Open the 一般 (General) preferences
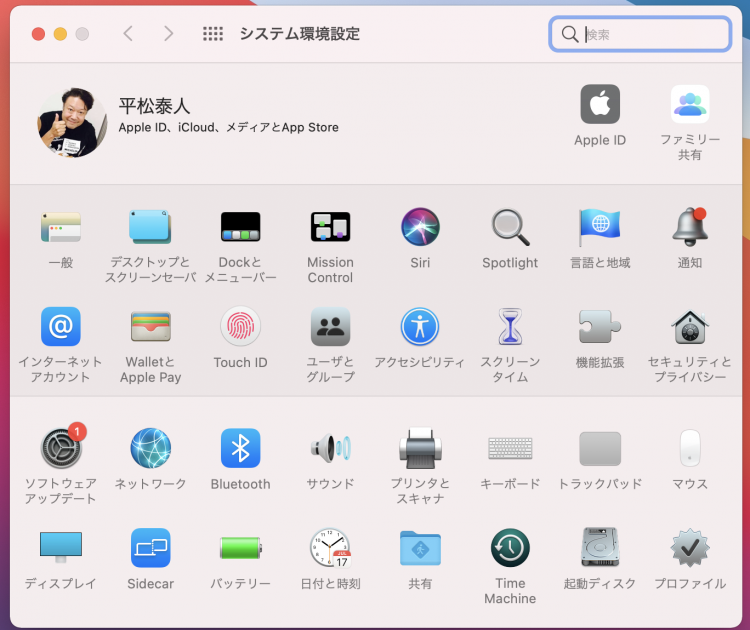This screenshot has width=750, height=630. click(x=61, y=227)
